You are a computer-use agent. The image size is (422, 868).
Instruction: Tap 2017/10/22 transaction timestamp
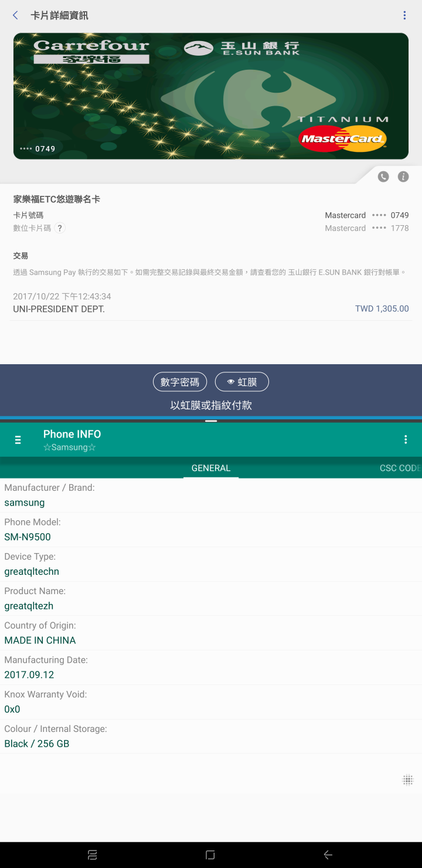click(62, 296)
